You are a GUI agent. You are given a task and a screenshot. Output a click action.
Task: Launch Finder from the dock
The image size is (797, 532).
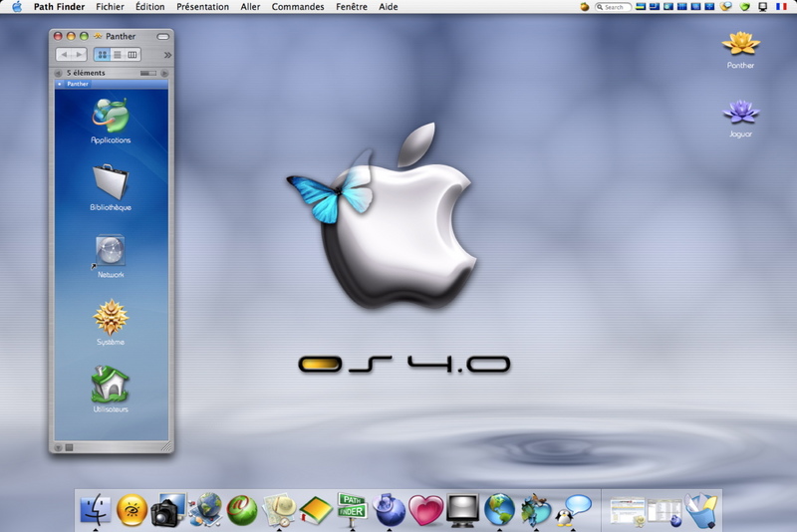[96, 509]
